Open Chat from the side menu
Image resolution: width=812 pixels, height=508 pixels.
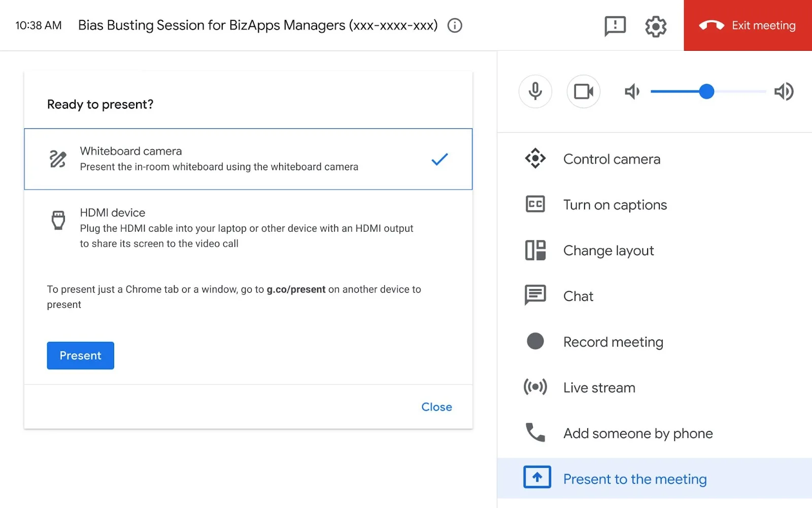pyautogui.click(x=578, y=296)
